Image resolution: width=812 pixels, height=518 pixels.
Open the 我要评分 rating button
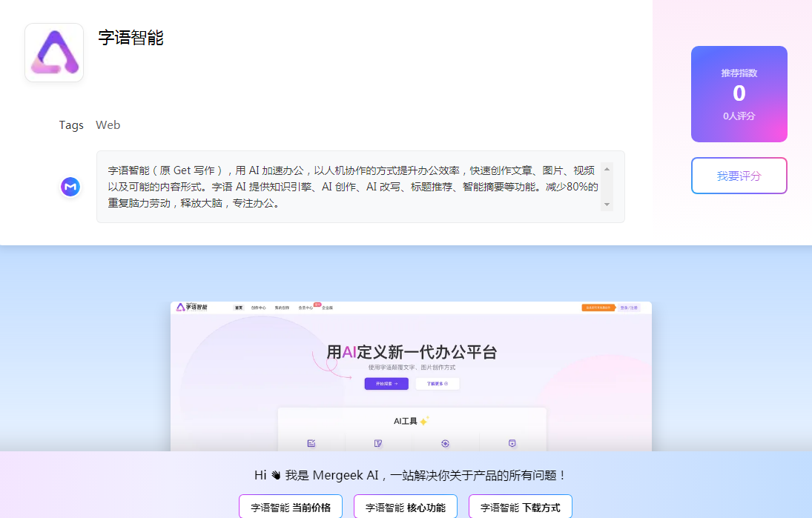[739, 176]
